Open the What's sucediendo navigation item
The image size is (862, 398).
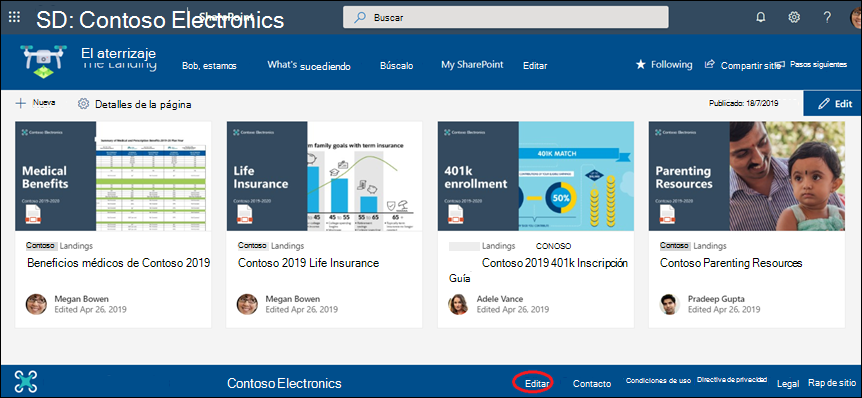309,65
